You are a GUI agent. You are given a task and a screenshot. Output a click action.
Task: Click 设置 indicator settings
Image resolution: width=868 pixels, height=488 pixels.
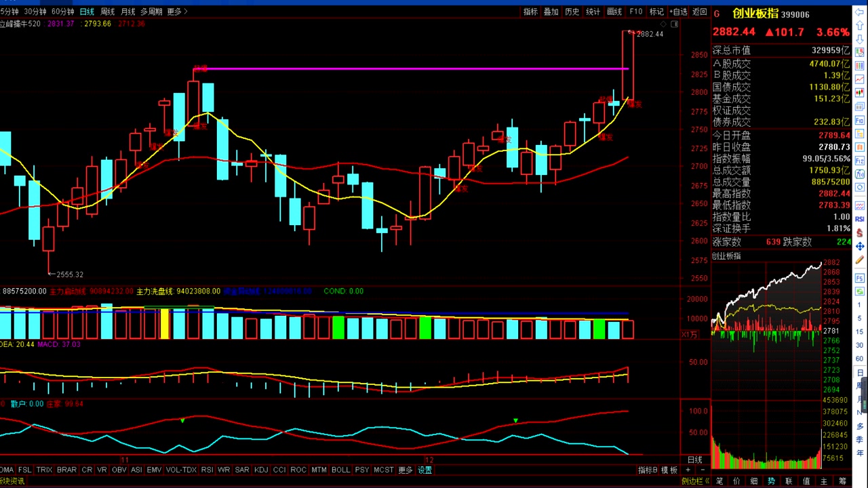[425, 470]
